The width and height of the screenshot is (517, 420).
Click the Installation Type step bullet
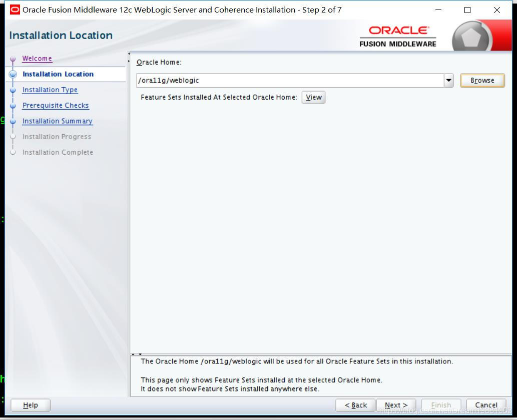[13, 90]
